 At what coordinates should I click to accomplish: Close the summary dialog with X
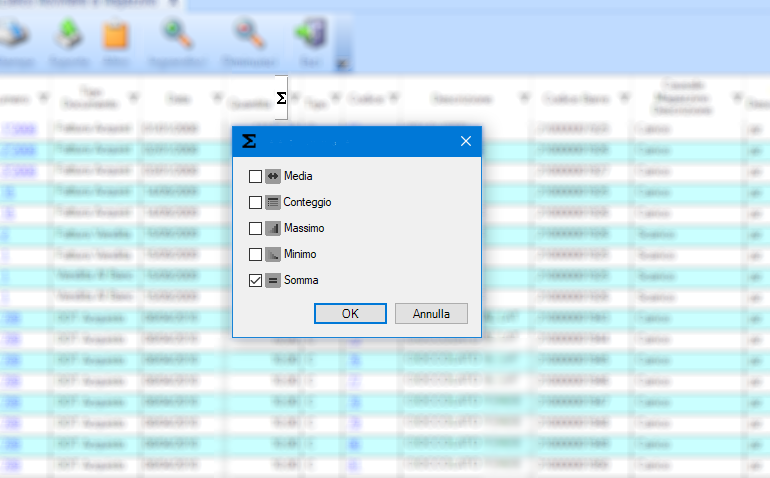(465, 141)
